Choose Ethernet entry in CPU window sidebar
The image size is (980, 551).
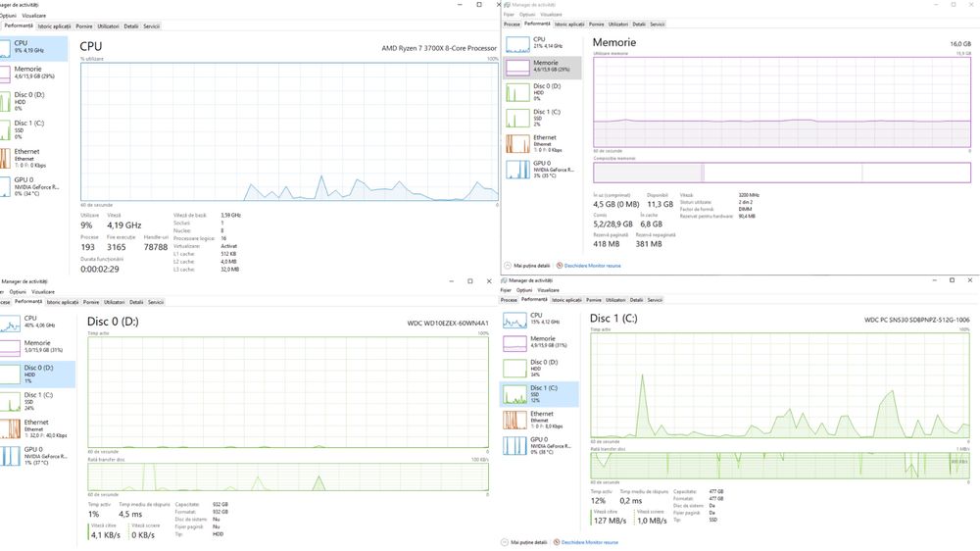pyautogui.click(x=33, y=158)
